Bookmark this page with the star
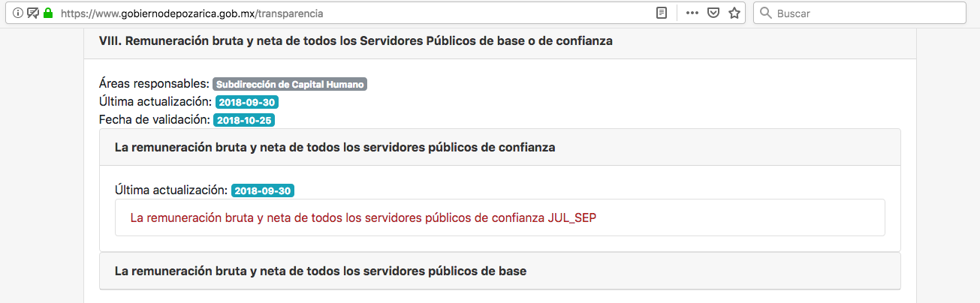Viewport: 980px width, 303px height. (x=734, y=13)
